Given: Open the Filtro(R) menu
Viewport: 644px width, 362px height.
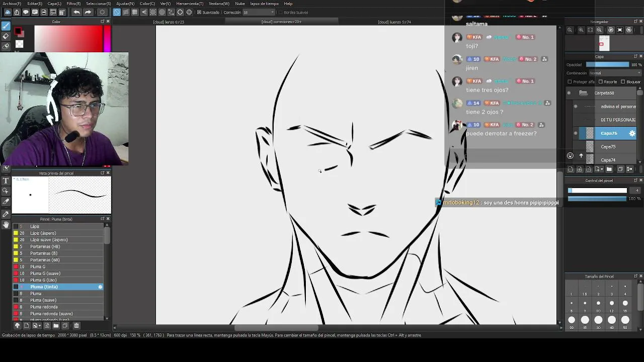Looking at the screenshot, I should tap(73, 4).
